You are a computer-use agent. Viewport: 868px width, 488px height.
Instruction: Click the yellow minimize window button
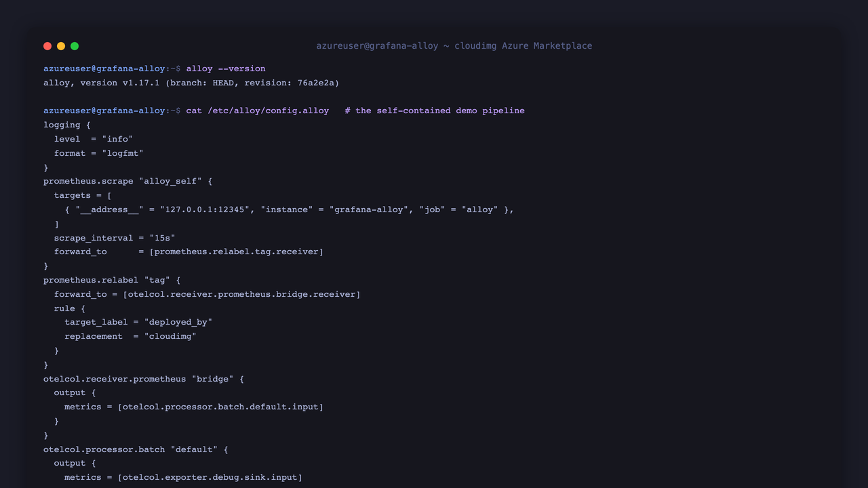pos(61,46)
